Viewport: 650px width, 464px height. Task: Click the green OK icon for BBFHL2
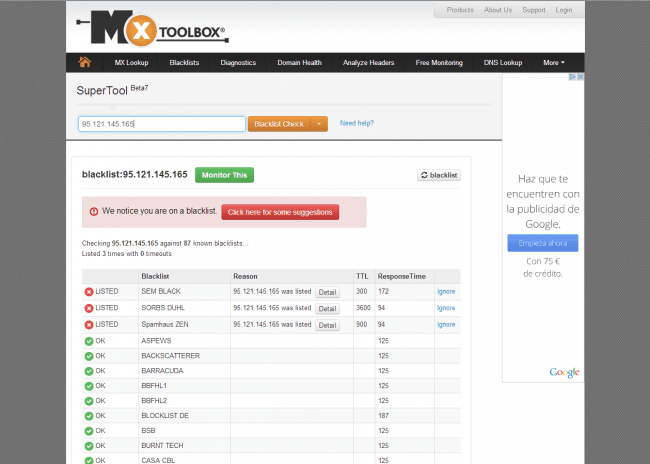coord(89,401)
